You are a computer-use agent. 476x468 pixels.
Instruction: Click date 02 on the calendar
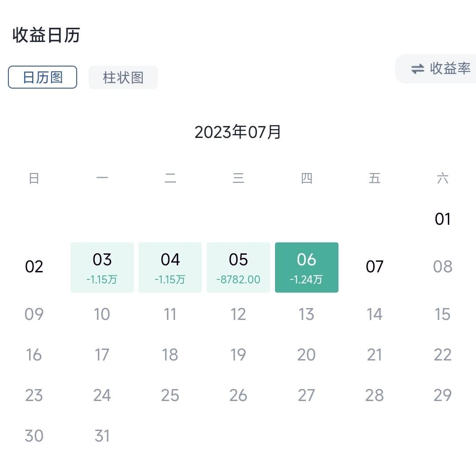tap(34, 267)
